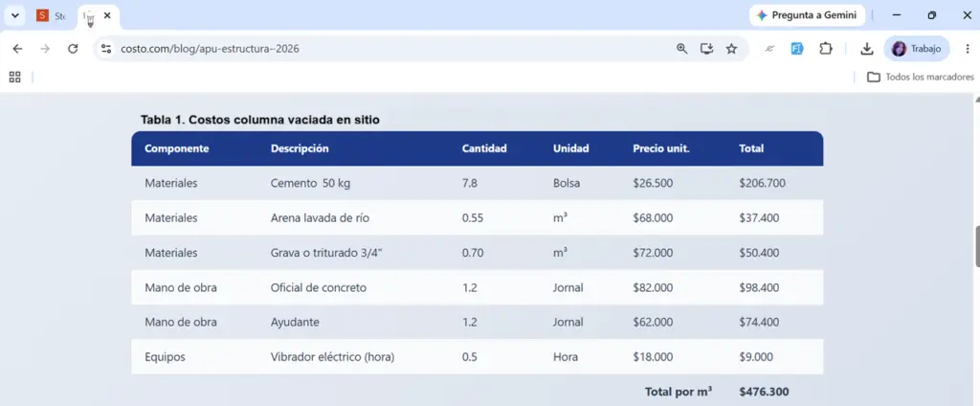Open the apps grid in bookmarks bar
Screen dimensions: 980x406
click(x=15, y=77)
